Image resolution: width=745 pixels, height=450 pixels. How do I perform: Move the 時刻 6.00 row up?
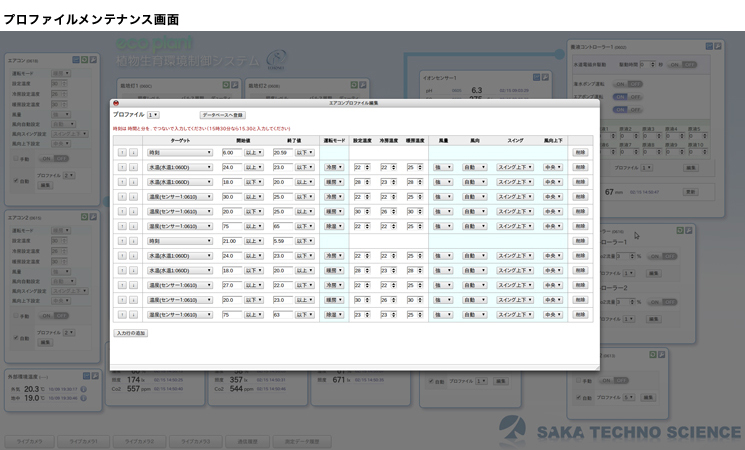point(122,153)
